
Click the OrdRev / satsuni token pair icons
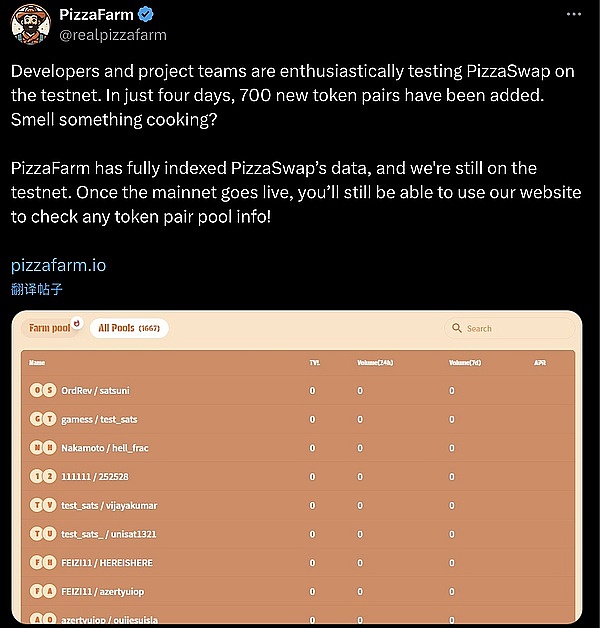(x=43, y=390)
